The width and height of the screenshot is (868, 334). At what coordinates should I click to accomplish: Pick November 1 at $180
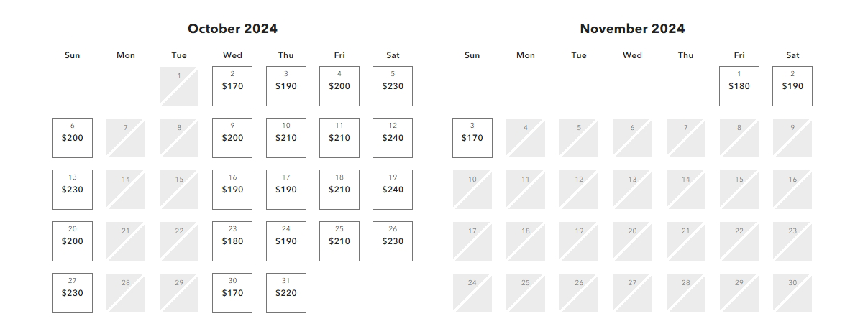tap(739, 86)
